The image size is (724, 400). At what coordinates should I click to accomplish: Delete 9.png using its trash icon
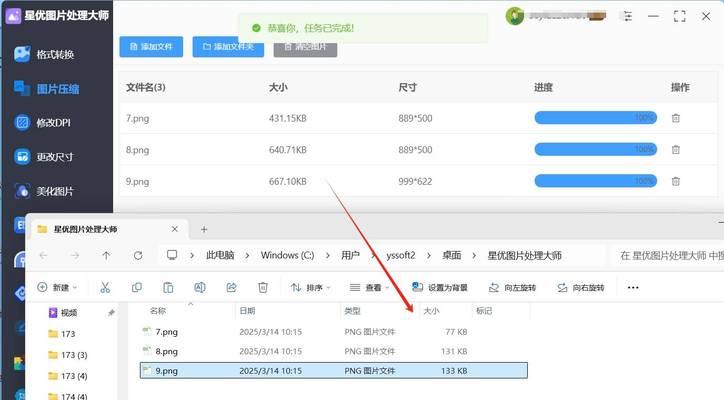(676, 181)
